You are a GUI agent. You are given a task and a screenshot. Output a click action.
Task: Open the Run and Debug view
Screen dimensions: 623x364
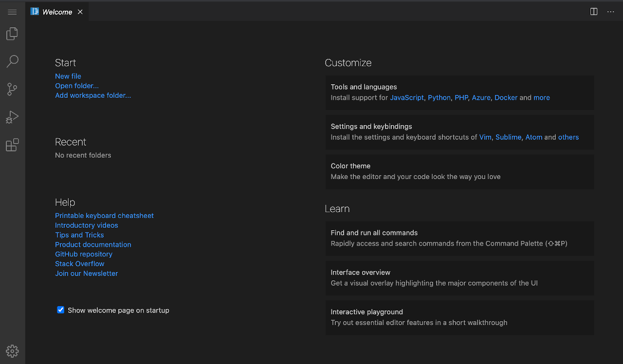[x=12, y=117]
